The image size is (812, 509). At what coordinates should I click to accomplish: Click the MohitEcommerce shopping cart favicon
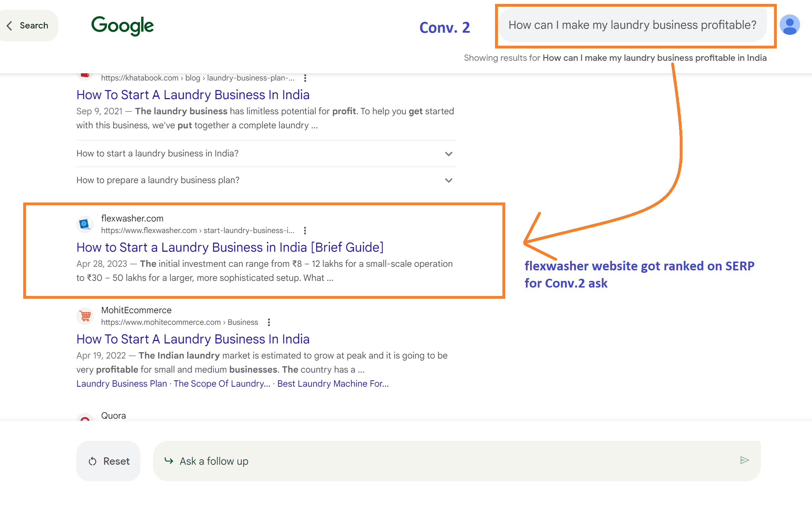[x=85, y=316]
